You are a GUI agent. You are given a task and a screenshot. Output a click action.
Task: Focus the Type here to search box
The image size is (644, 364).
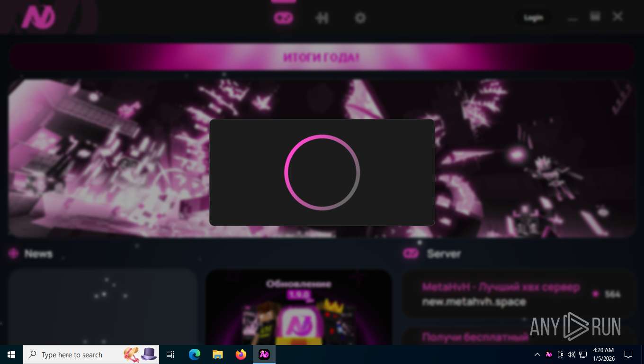(91, 355)
